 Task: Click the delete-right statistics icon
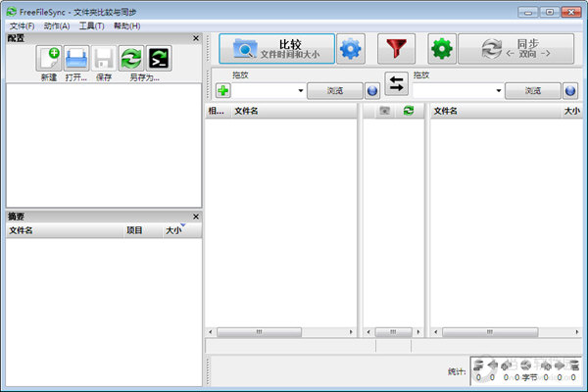573,365
